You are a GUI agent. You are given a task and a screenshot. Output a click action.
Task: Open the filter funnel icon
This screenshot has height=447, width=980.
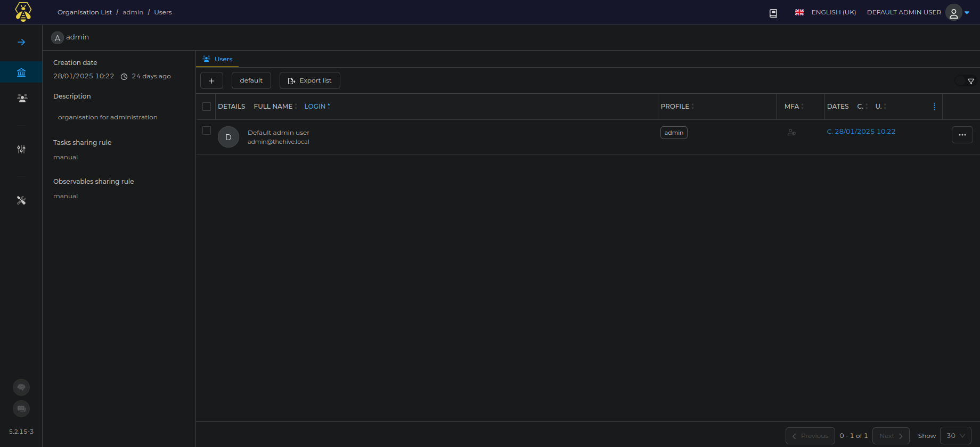(x=971, y=81)
